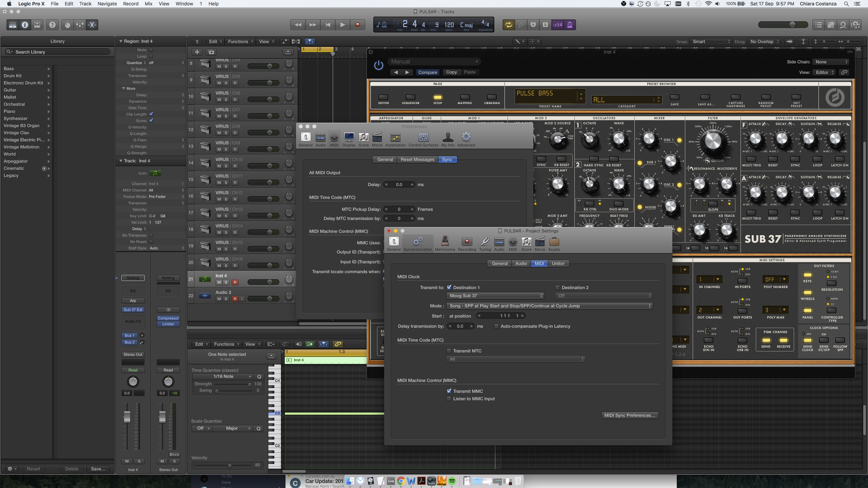Adjust the Velocity slider in piano roll
This screenshot has width=868, height=488.
230,465
